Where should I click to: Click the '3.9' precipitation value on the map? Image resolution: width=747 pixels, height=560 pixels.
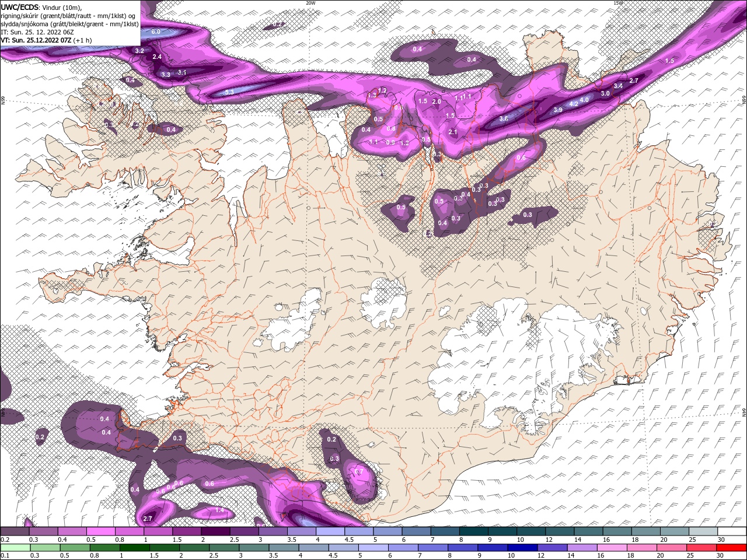[557, 110]
